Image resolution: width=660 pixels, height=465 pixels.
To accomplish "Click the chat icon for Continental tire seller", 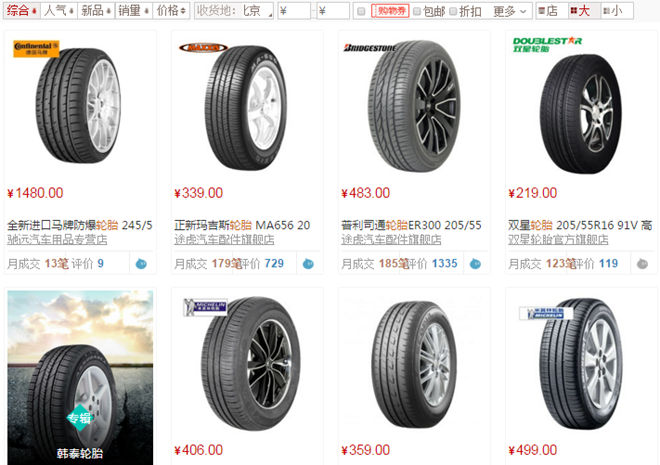I will click(x=141, y=264).
